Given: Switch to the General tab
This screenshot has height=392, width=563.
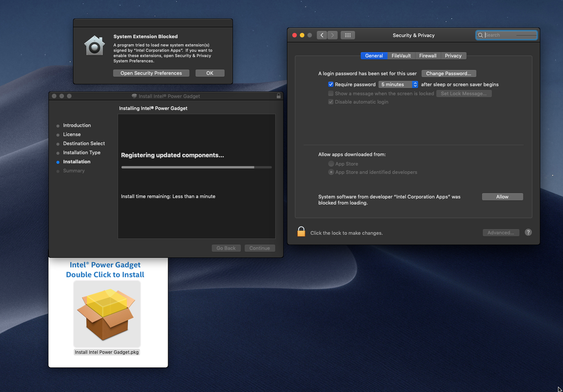Looking at the screenshot, I should click(374, 56).
